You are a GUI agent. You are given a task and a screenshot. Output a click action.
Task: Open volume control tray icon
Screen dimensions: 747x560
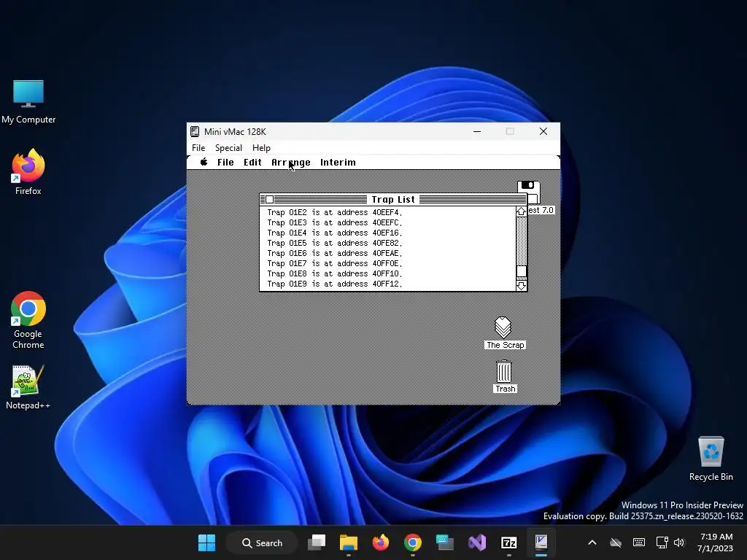[679, 542]
